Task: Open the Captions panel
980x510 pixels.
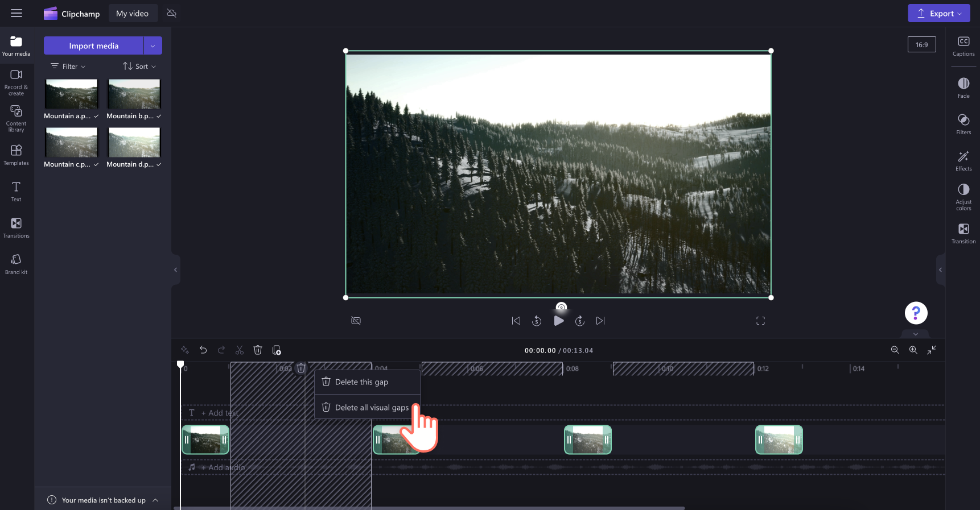Action: [x=963, y=46]
